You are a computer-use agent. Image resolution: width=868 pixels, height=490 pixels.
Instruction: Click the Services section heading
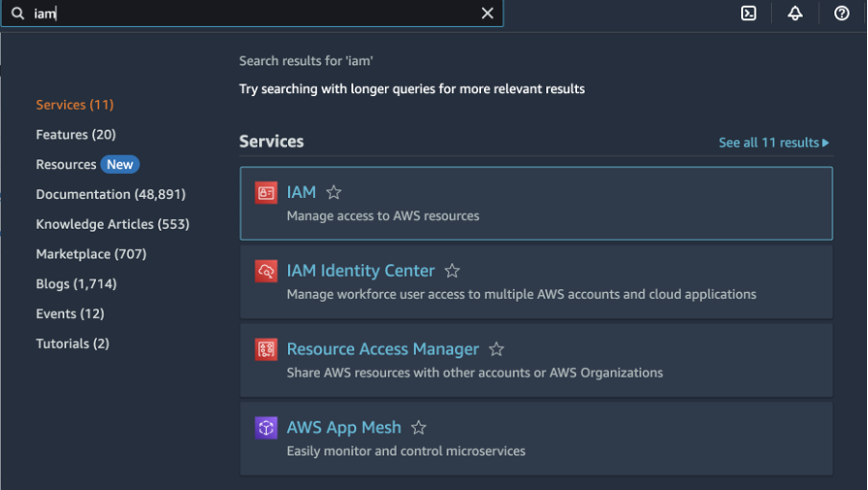[271, 142]
